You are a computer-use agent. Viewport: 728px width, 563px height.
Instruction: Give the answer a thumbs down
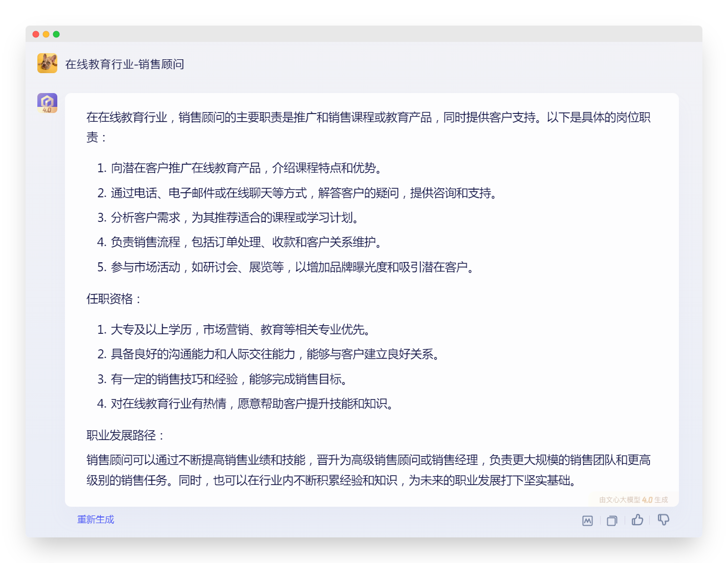(664, 520)
